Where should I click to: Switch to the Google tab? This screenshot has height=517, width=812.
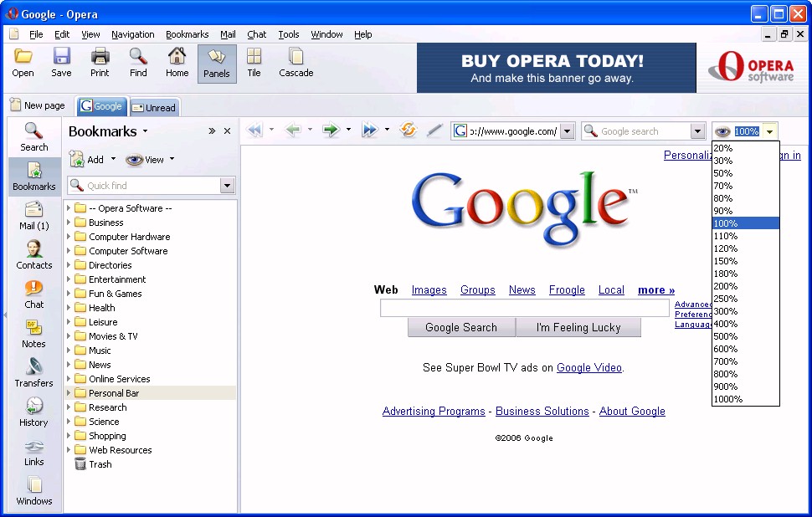(x=101, y=106)
